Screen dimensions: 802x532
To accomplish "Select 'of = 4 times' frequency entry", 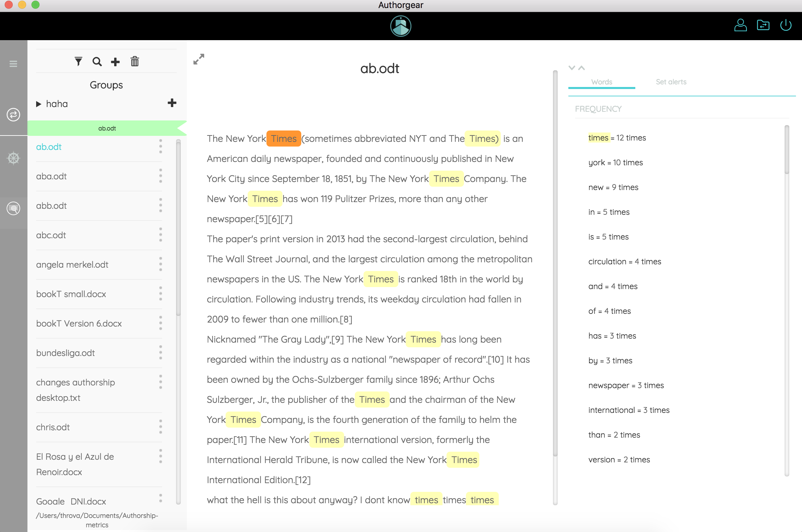I will [610, 311].
